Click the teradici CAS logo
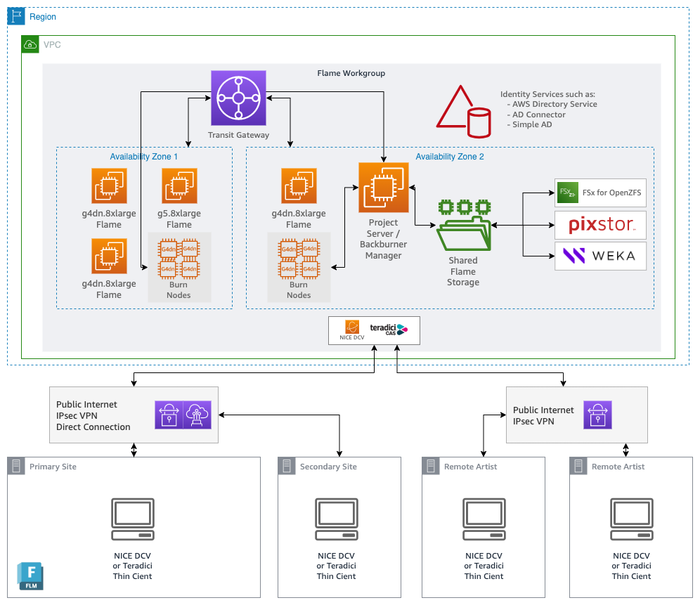 coord(389,330)
